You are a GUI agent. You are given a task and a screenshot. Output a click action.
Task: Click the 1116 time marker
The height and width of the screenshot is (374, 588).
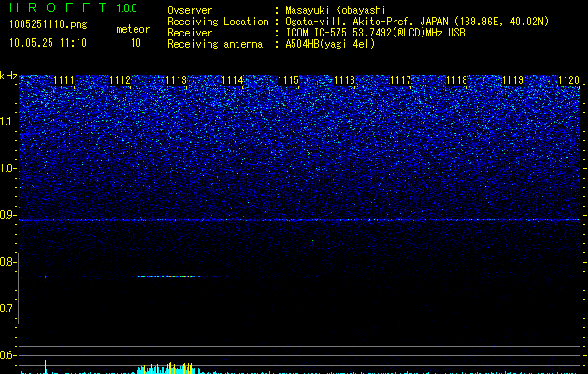coord(344,80)
